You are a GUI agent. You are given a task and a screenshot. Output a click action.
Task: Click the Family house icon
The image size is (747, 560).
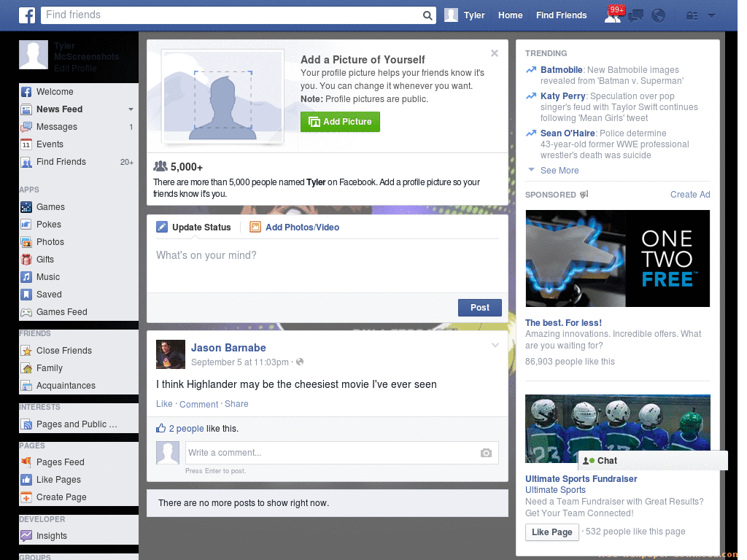point(26,368)
